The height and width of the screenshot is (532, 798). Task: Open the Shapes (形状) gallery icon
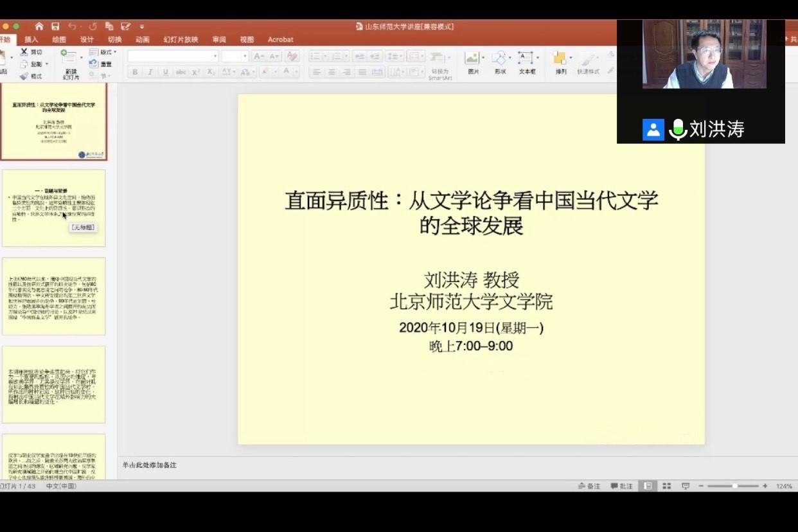coord(500,58)
